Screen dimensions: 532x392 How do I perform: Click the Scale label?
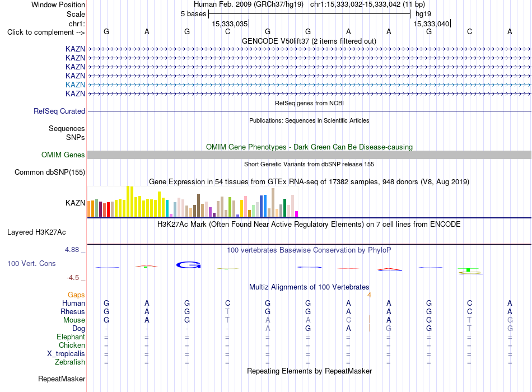pyautogui.click(x=76, y=14)
